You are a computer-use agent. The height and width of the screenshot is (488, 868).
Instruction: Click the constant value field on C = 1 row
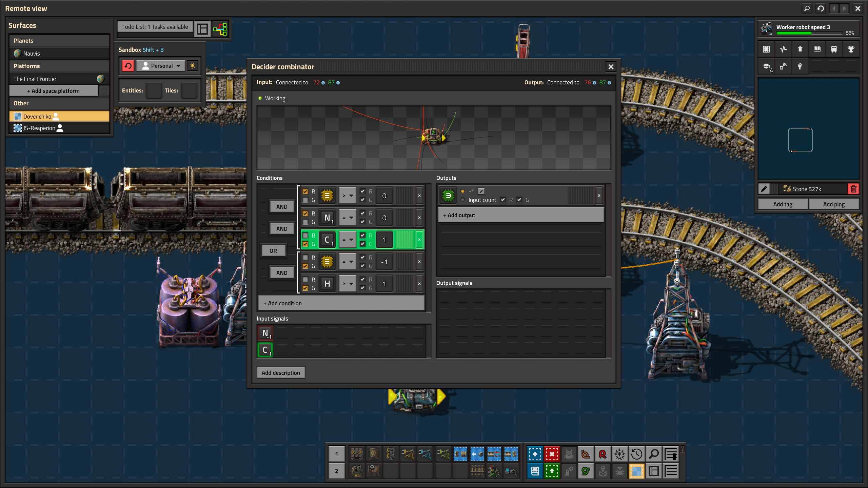coord(384,240)
